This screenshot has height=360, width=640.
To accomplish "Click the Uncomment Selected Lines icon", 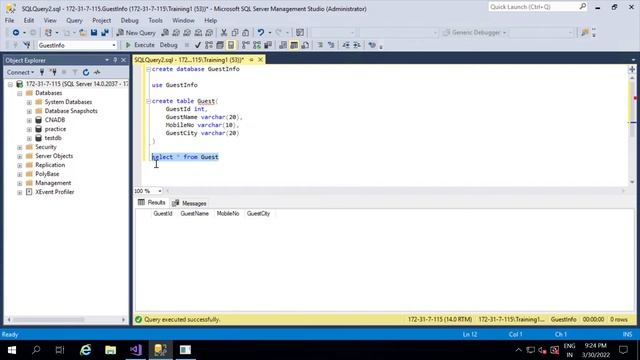I will [x=331, y=45].
